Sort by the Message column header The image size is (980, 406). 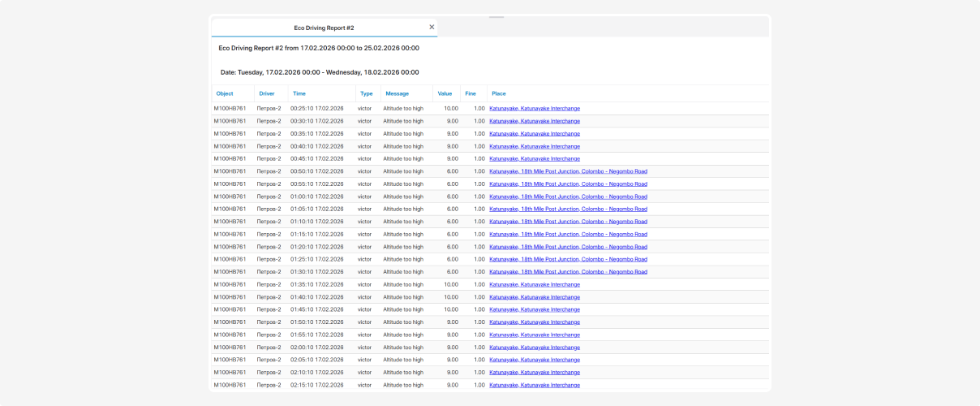click(x=398, y=93)
